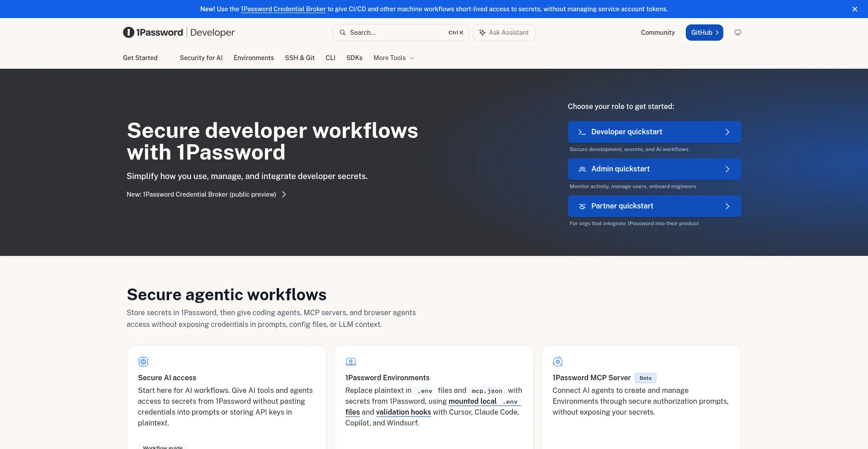The image size is (868, 449).
Task: Click the 1Password logo icon
Action: coord(128,32)
